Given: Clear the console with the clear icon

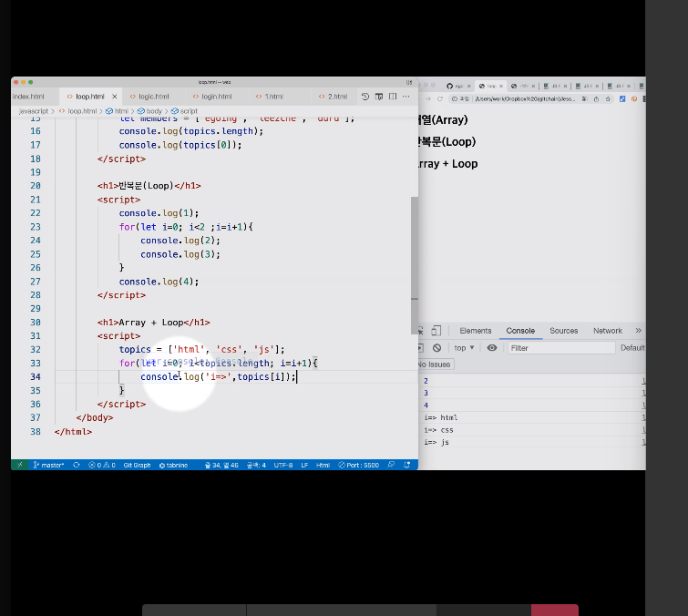Looking at the screenshot, I should click(436, 348).
